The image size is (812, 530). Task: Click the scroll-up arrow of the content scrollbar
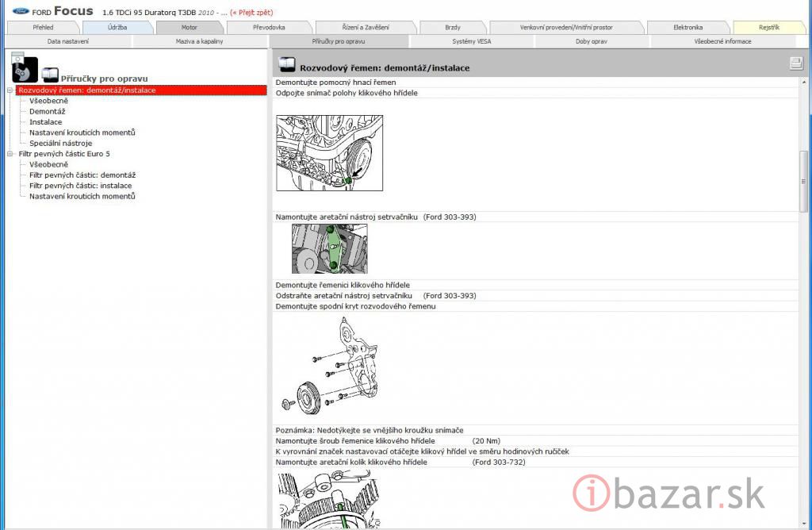coord(805,83)
